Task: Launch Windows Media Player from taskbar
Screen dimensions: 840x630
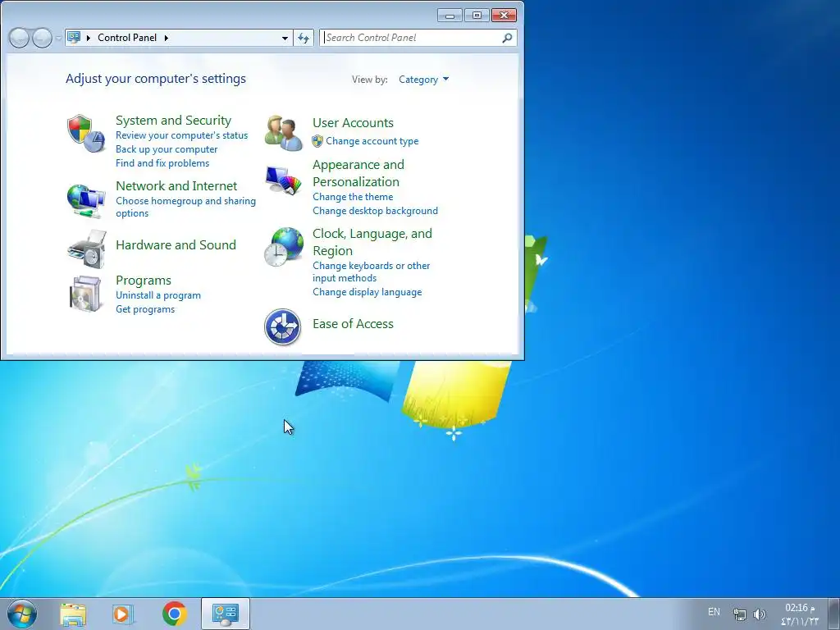Action: pyautogui.click(x=123, y=614)
